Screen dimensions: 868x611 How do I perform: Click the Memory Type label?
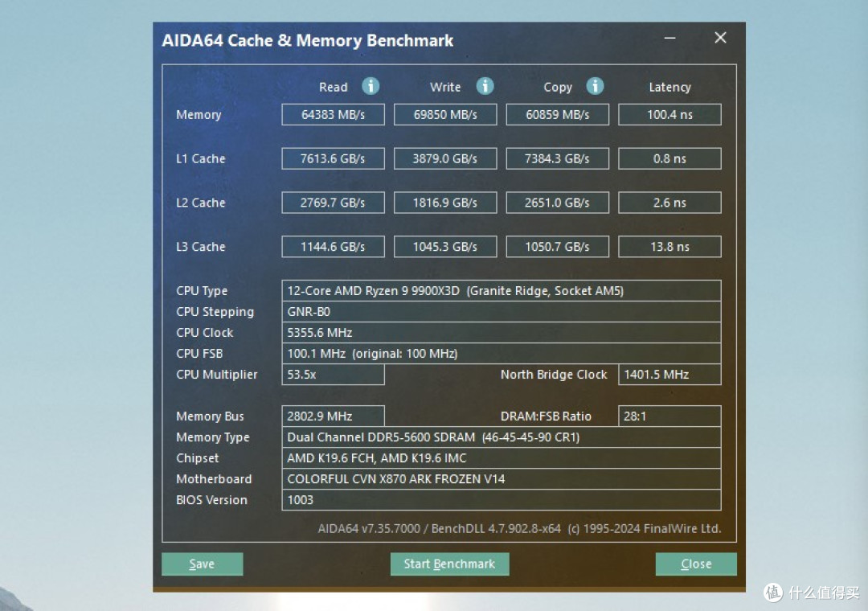pos(212,437)
